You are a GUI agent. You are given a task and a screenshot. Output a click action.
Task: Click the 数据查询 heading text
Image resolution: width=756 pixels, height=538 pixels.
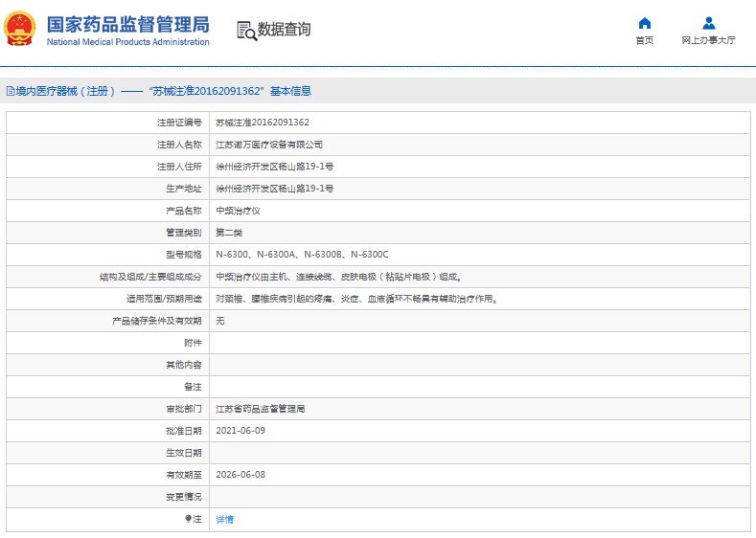284,30
